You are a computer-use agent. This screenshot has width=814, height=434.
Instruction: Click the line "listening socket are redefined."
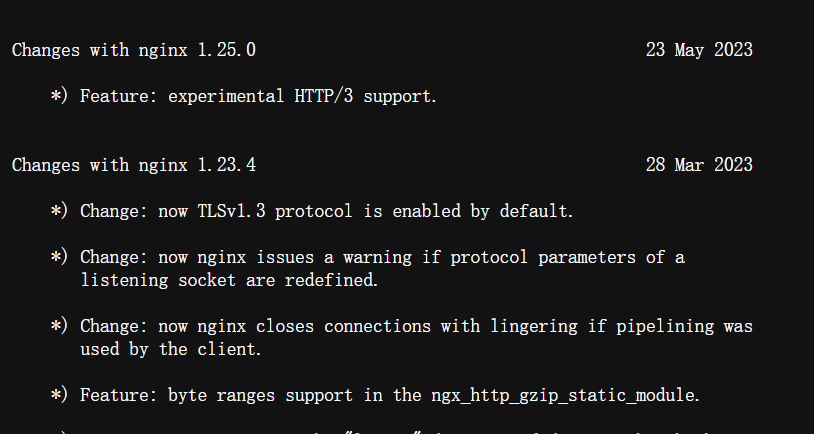[229, 281]
